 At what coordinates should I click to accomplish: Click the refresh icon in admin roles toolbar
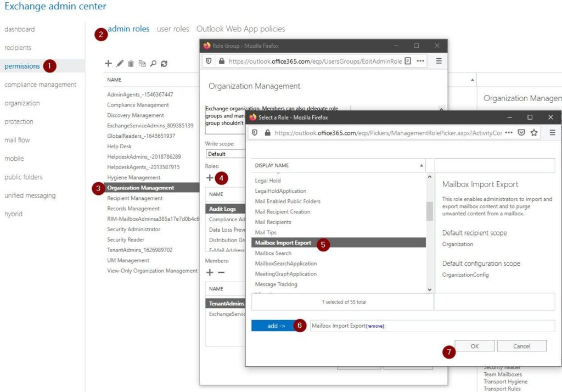(164, 64)
